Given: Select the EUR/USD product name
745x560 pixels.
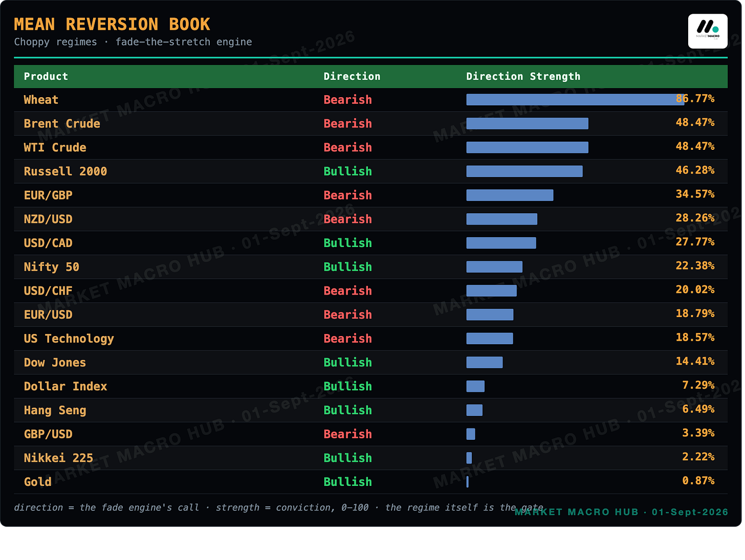Looking at the screenshot, I should coord(48,315).
